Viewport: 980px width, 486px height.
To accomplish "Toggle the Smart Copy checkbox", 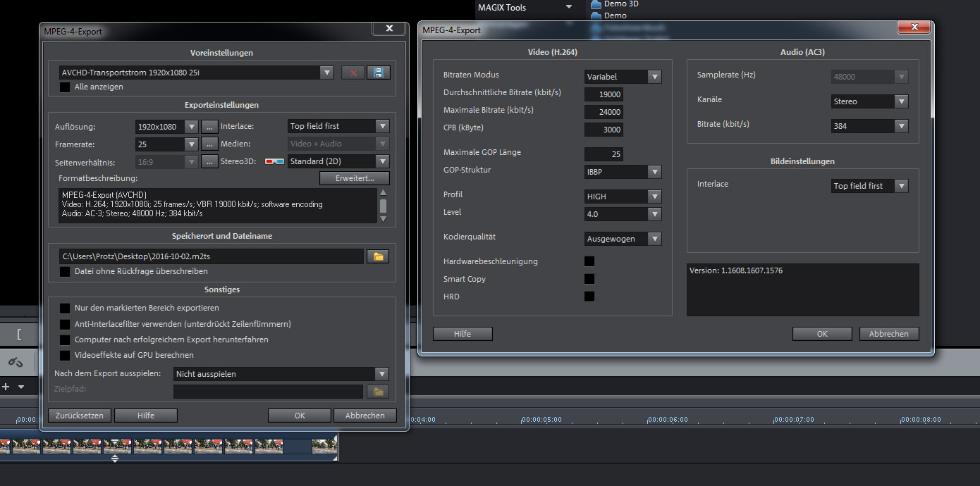I will (589, 279).
